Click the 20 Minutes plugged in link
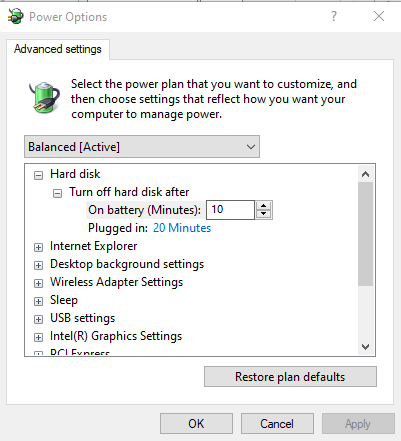This screenshot has height=441, width=401. pyautogui.click(x=182, y=228)
